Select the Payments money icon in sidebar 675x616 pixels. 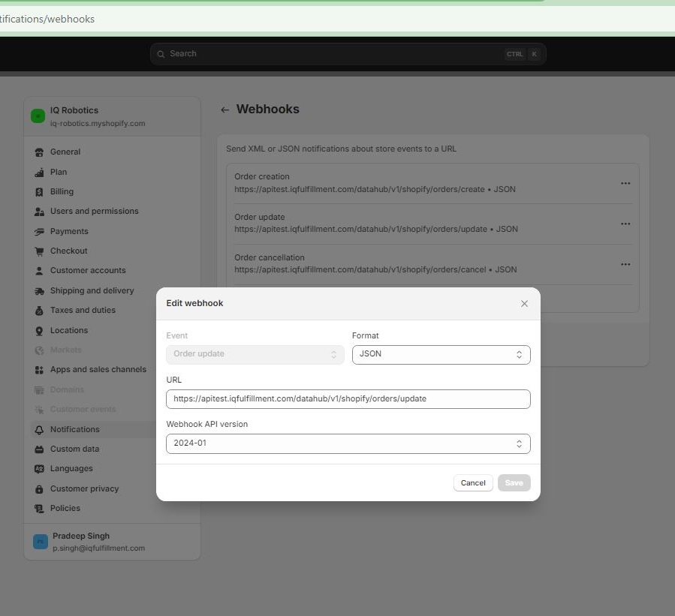39,231
